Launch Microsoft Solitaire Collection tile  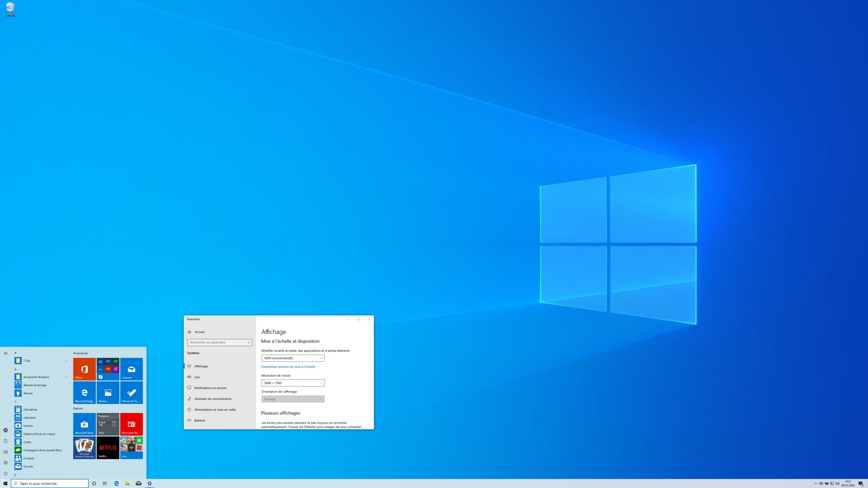pos(84,448)
